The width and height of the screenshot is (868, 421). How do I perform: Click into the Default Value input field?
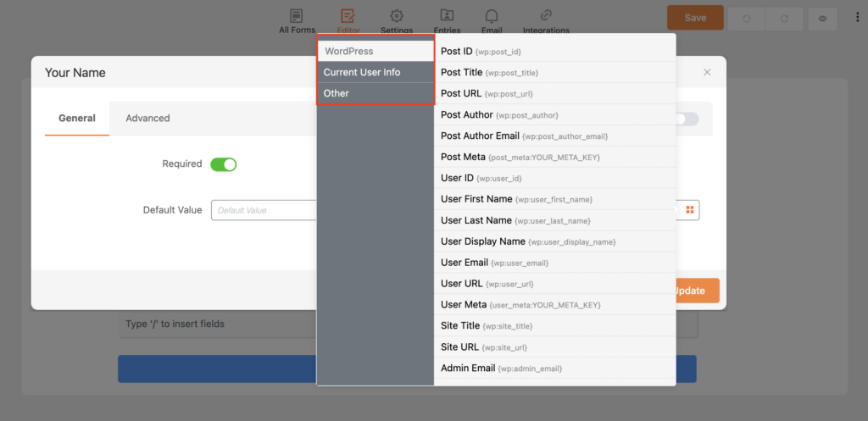(x=263, y=210)
